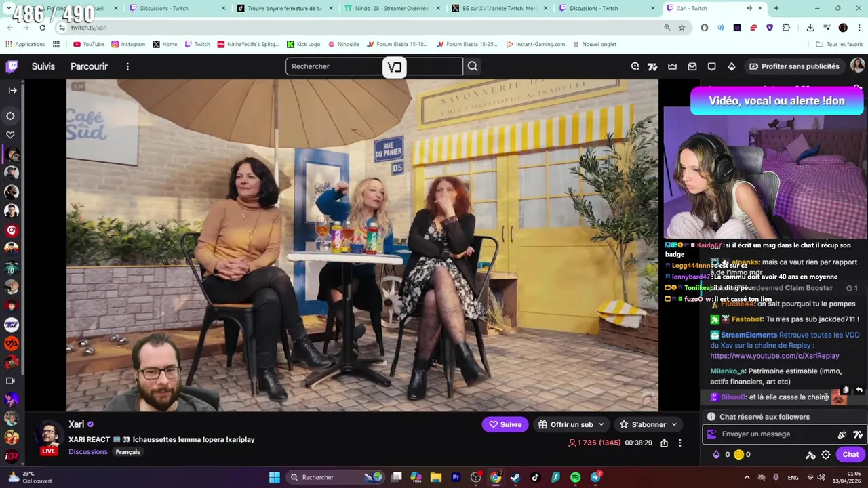Open the 7TV icon in Twitch header

[x=652, y=66]
